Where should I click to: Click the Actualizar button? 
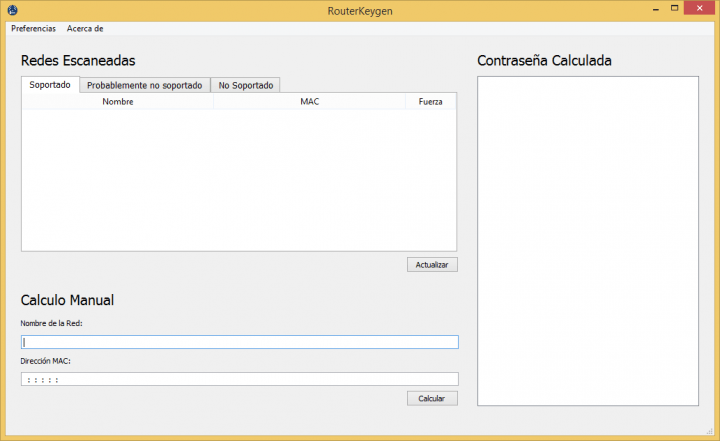pos(432,265)
